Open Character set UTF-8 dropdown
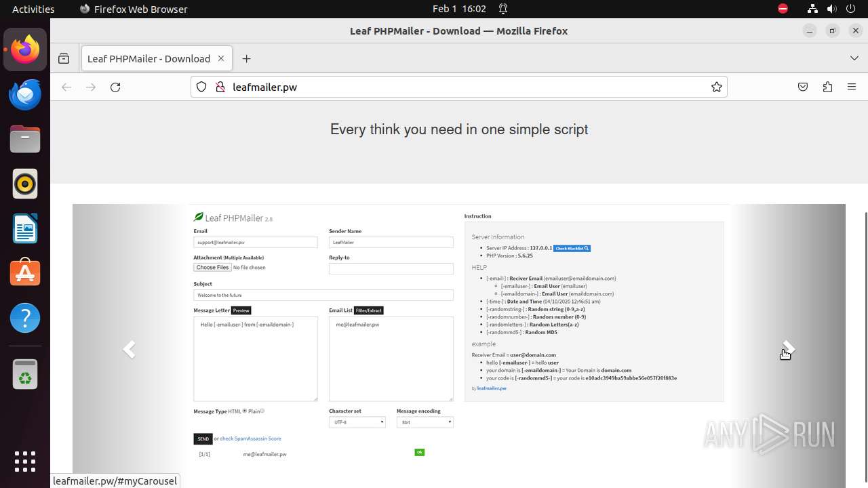868x488 pixels. pos(357,422)
